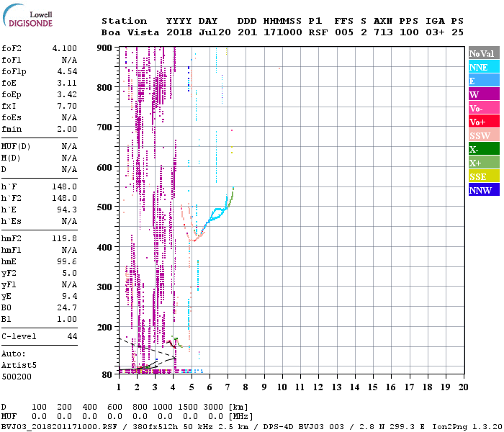Viewport: 504px width, 432px height.
Task: Select the Vo- pink legend swatch
Action: tap(484, 108)
